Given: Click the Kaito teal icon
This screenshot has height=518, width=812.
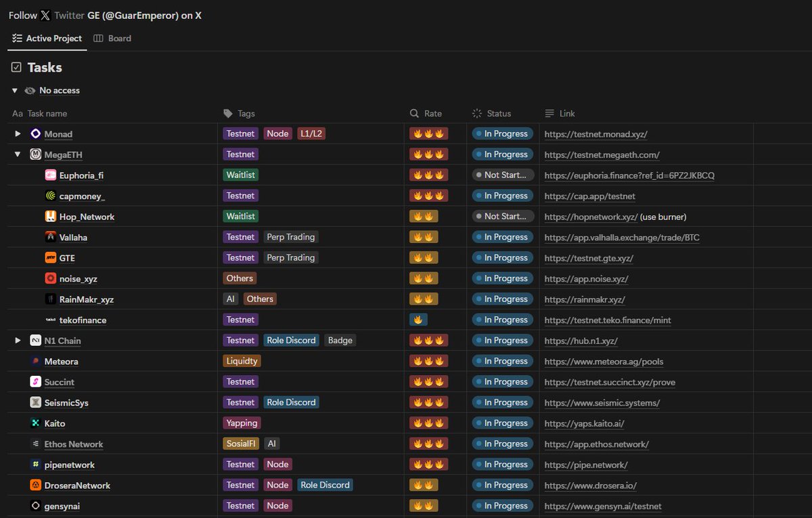Looking at the screenshot, I should pyautogui.click(x=36, y=423).
